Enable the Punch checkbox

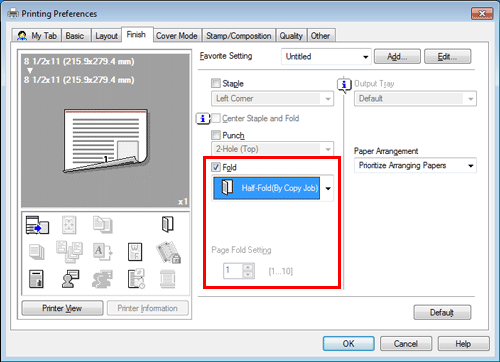click(x=216, y=135)
